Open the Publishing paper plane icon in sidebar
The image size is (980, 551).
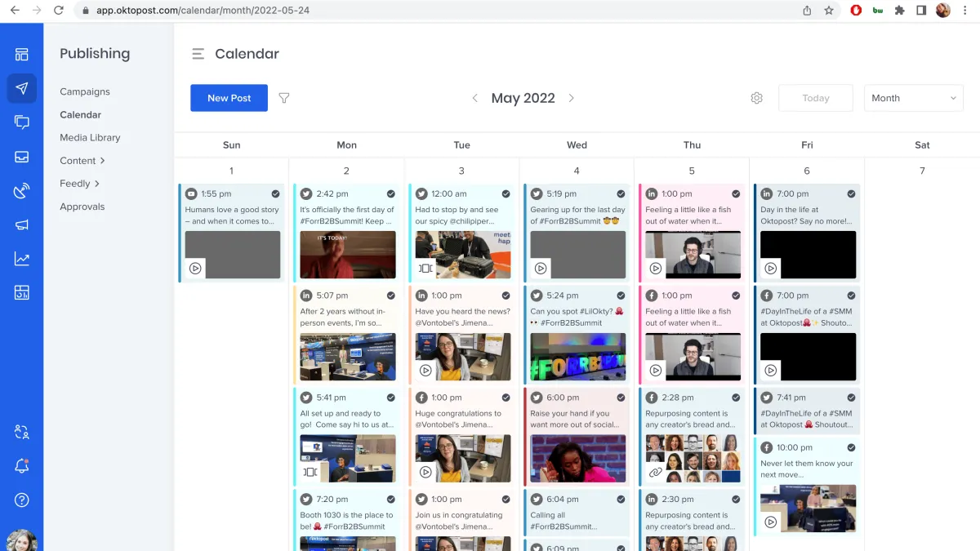click(21, 88)
